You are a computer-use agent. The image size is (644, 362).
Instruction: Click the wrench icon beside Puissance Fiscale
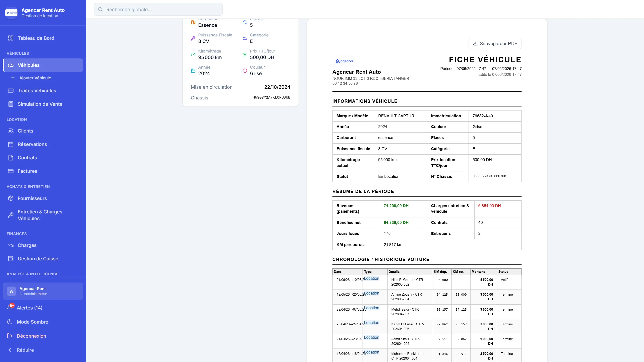point(193,38)
